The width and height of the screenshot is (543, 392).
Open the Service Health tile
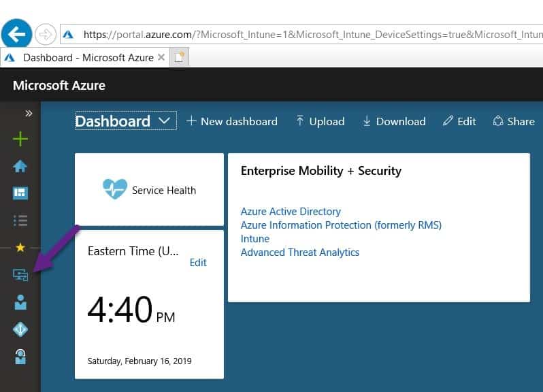(x=149, y=190)
